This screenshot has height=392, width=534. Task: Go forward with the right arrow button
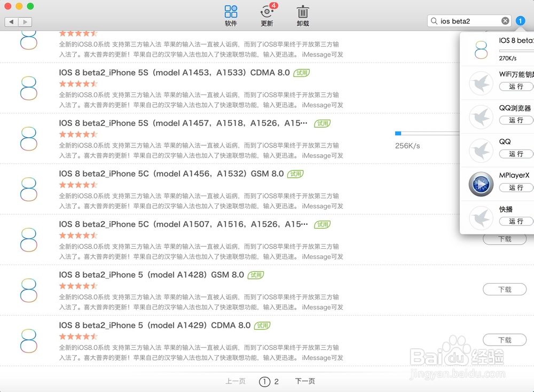[25, 22]
